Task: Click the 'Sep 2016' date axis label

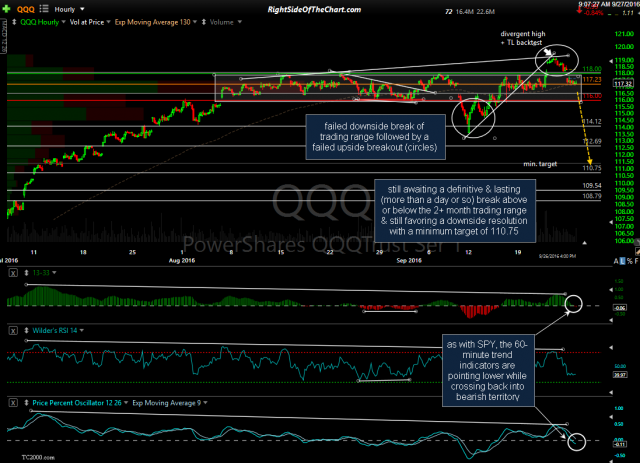Action: [x=409, y=260]
